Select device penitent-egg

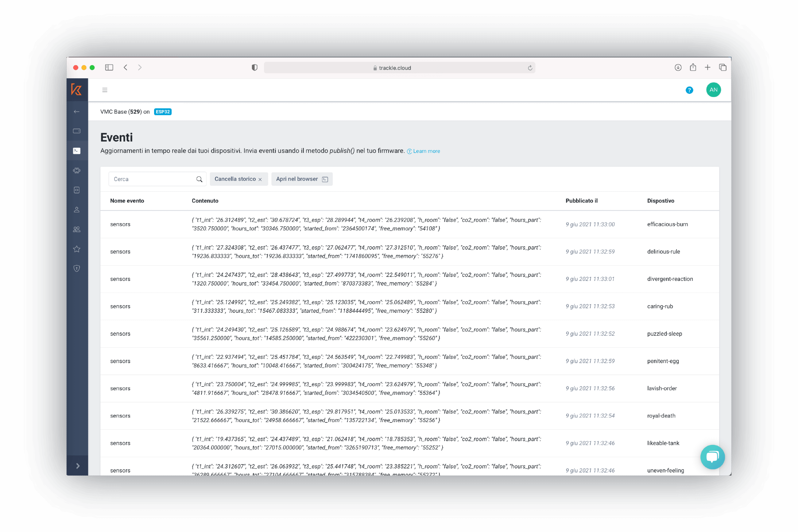pyautogui.click(x=663, y=361)
